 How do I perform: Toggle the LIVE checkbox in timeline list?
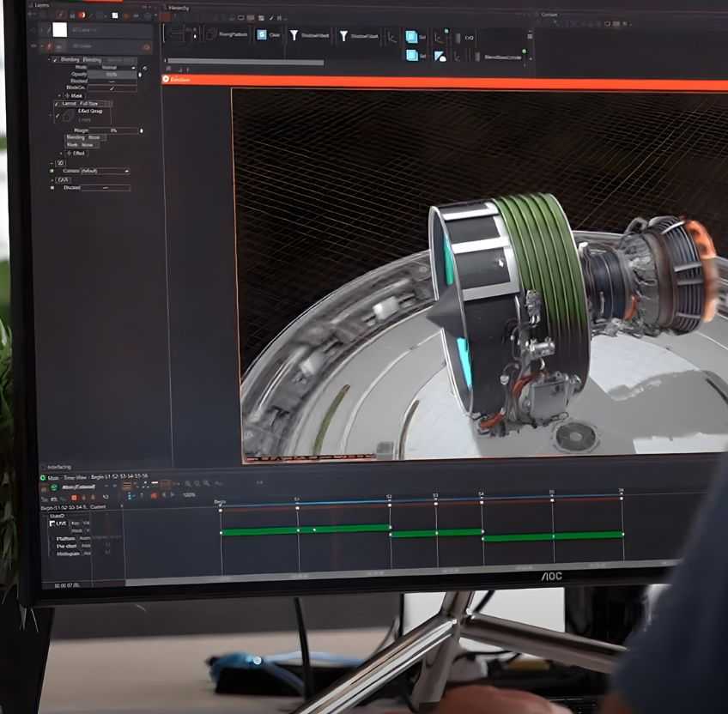coord(52,523)
